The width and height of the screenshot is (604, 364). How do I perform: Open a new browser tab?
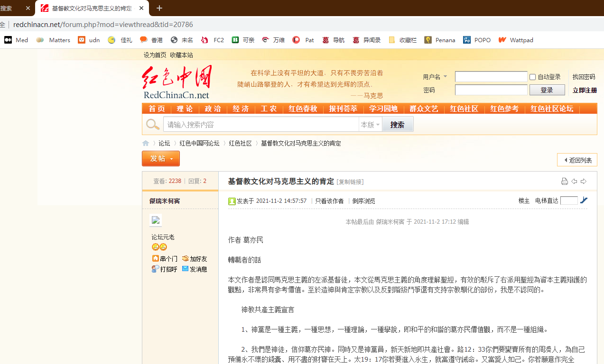click(159, 8)
